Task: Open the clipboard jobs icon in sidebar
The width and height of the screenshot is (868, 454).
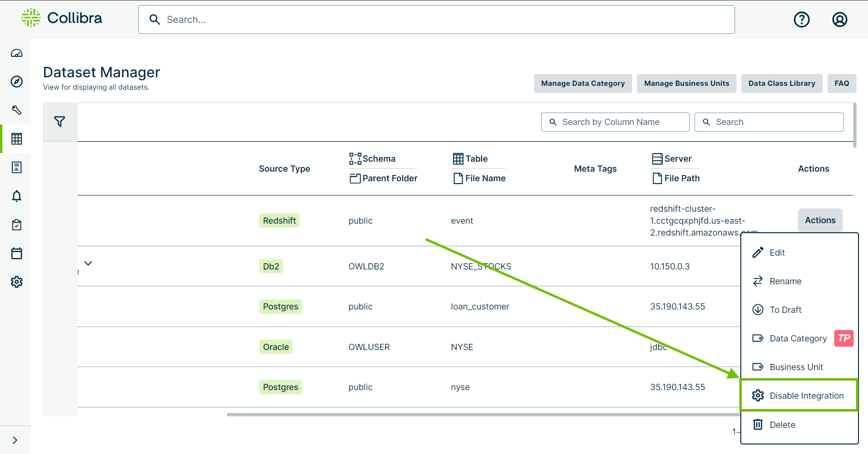Action: coord(16,225)
